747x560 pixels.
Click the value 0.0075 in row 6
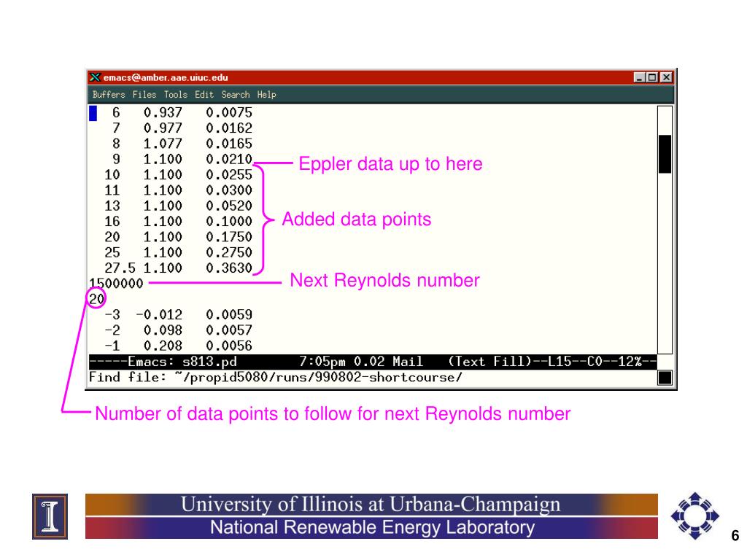tap(228, 113)
